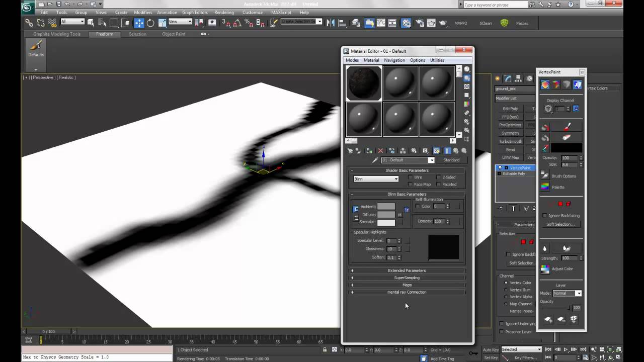Click Get Material icon in Material Editor
Screen dimensions: 644x362
[x=350, y=150]
